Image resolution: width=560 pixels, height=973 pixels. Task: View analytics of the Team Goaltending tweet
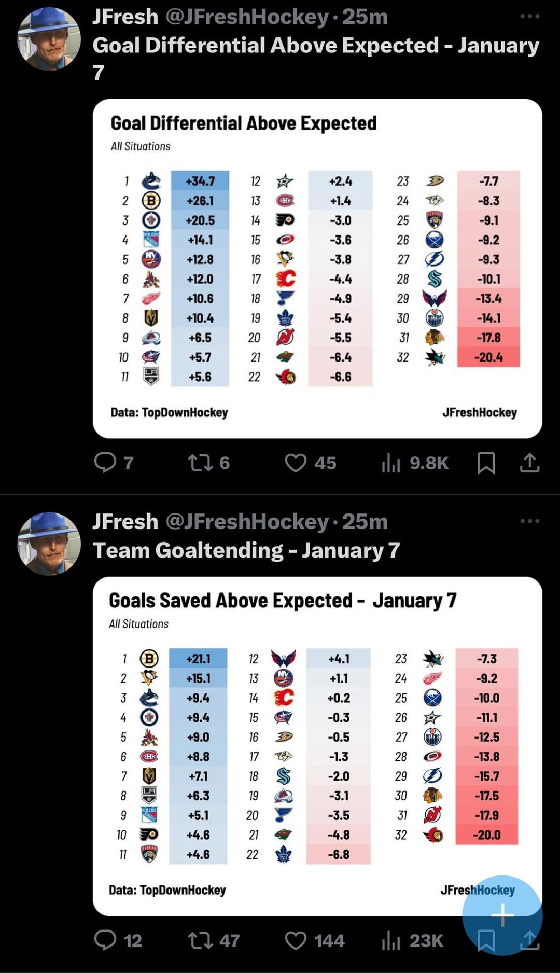[391, 940]
